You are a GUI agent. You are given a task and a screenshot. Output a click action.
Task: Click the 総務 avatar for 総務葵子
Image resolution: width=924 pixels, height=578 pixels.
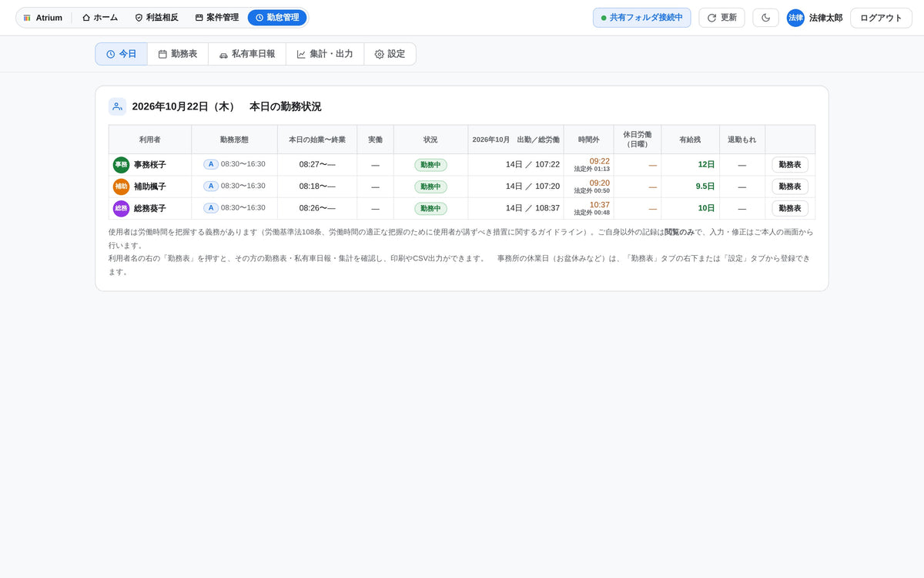(x=121, y=208)
